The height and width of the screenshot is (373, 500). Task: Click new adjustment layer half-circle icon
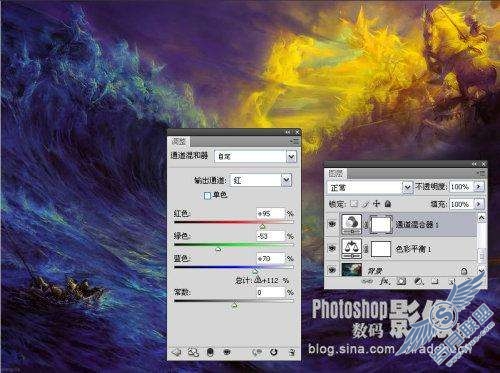419,282
